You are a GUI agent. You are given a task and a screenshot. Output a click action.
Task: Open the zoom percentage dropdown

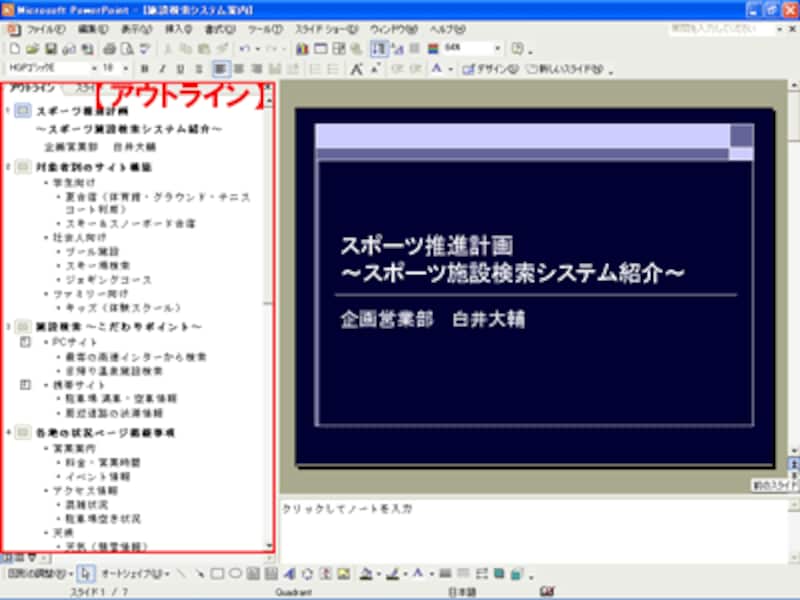[498, 48]
